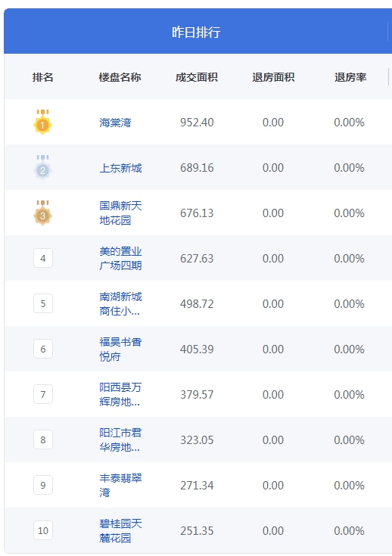Open the 碧桂园天麓花园 link
Screen dimensions: 392x556
(x=120, y=530)
